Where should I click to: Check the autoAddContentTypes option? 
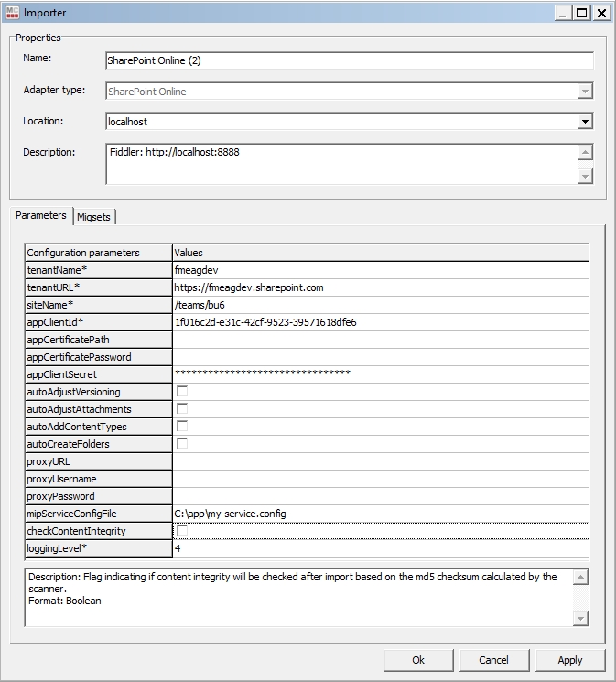coord(182,427)
